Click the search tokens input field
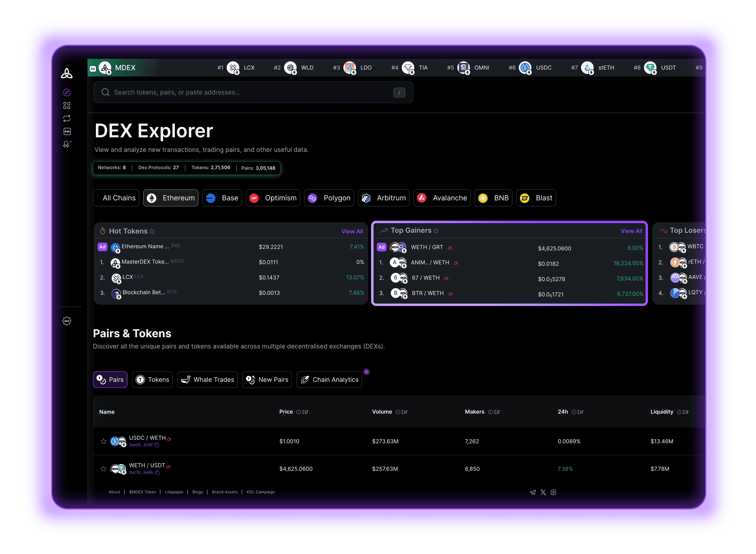The image size is (756, 554). 248,92
